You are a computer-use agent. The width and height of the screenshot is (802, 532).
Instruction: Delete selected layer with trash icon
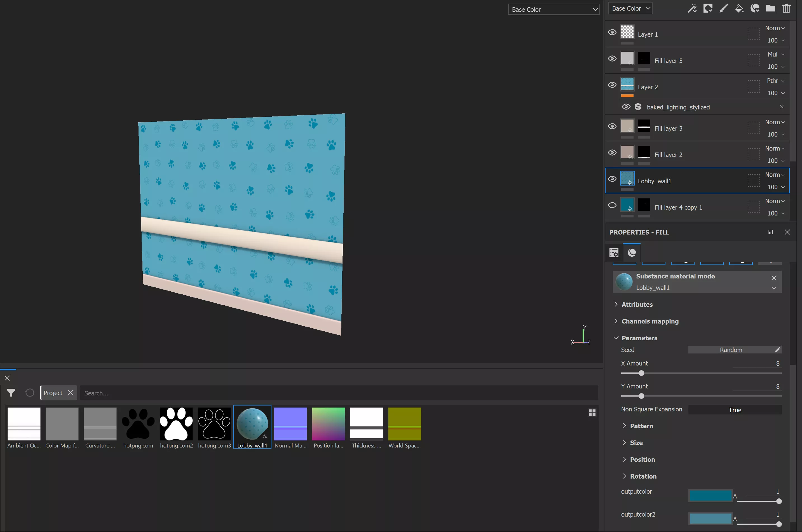[786, 8]
